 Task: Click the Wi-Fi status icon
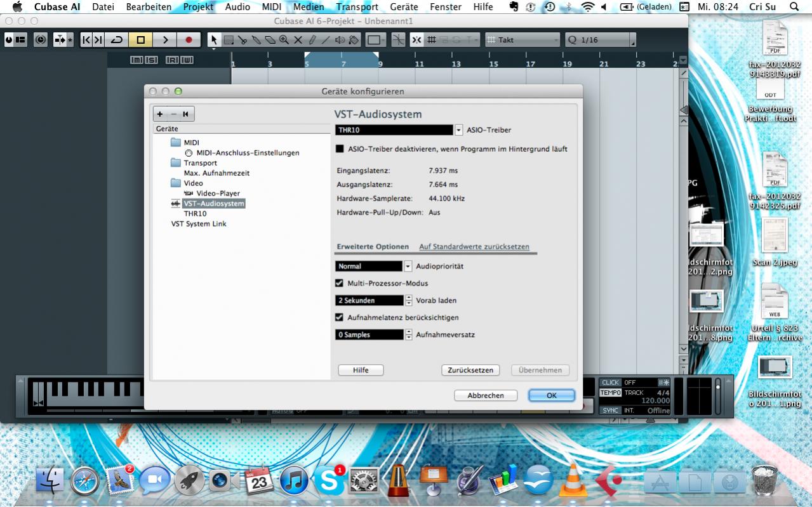[x=588, y=7]
